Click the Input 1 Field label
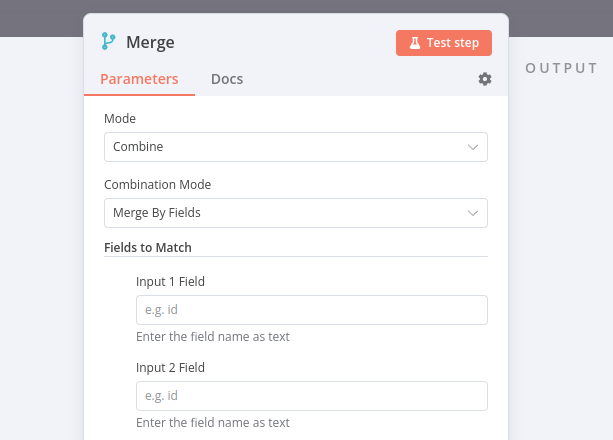The height and width of the screenshot is (440, 613). pyautogui.click(x=170, y=282)
